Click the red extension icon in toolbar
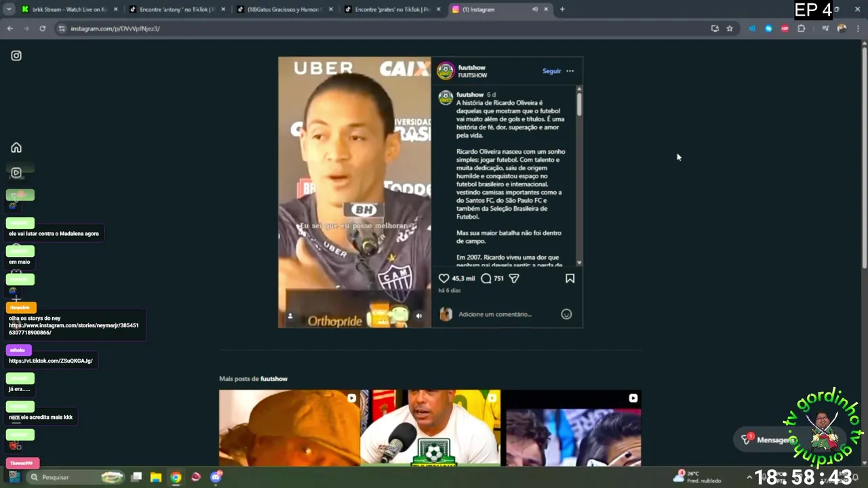This screenshot has width=868, height=488. coord(785,28)
